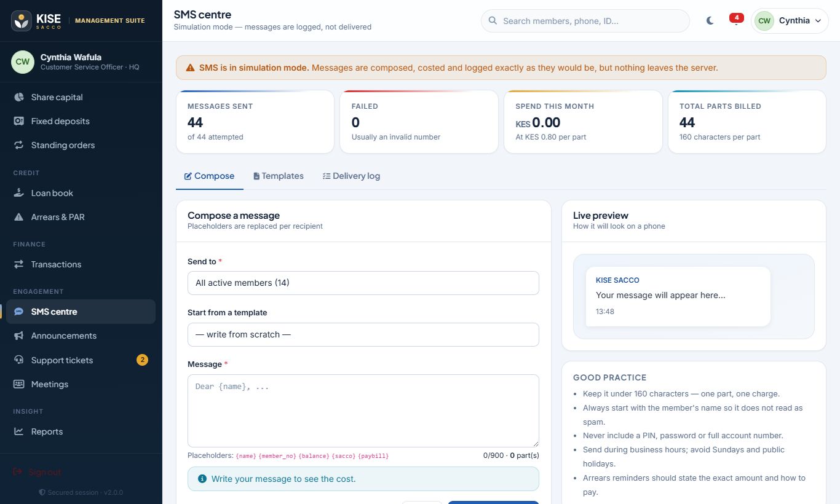
Task: Focus the Search members search box
Action: pyautogui.click(x=585, y=20)
